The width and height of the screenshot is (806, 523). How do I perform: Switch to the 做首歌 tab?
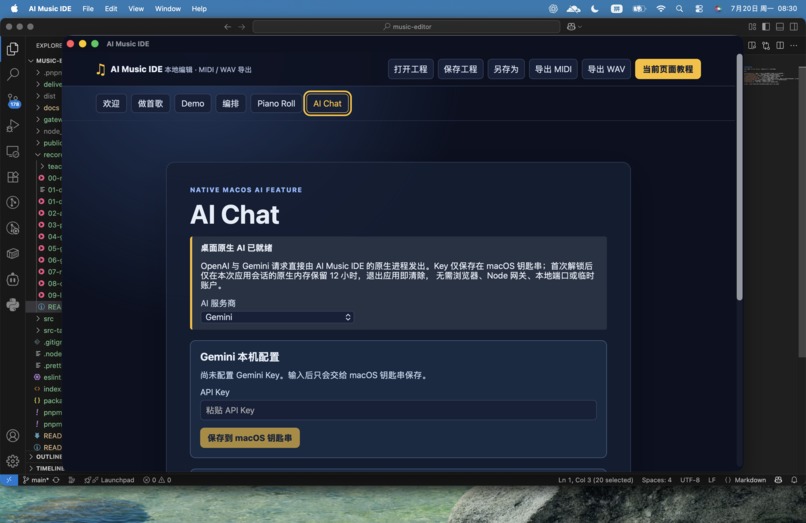150,103
